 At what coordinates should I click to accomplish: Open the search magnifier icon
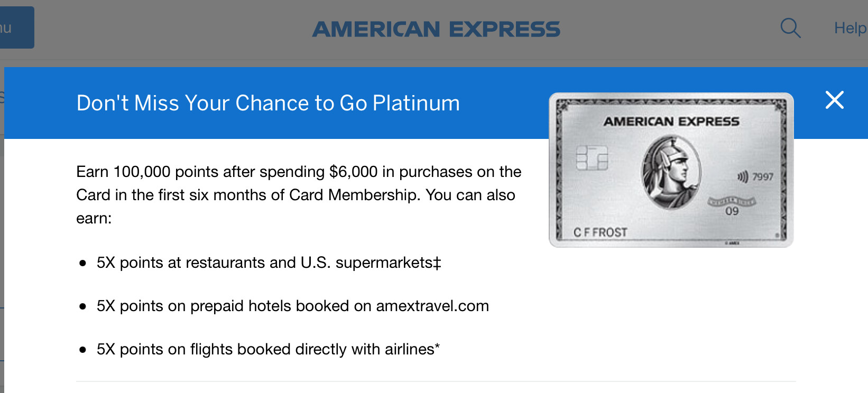coord(790,28)
